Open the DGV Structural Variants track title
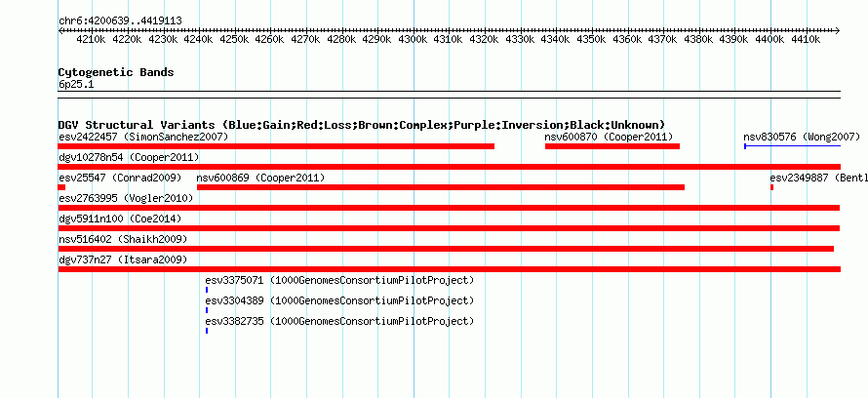Viewport: 868px width, 398px height. (x=362, y=125)
